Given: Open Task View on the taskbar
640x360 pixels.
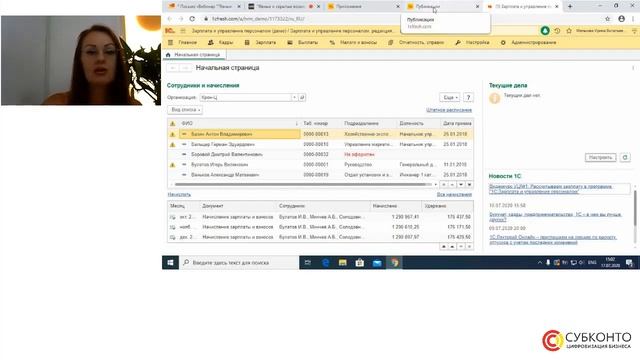Looking at the screenshot, I should [308, 263].
